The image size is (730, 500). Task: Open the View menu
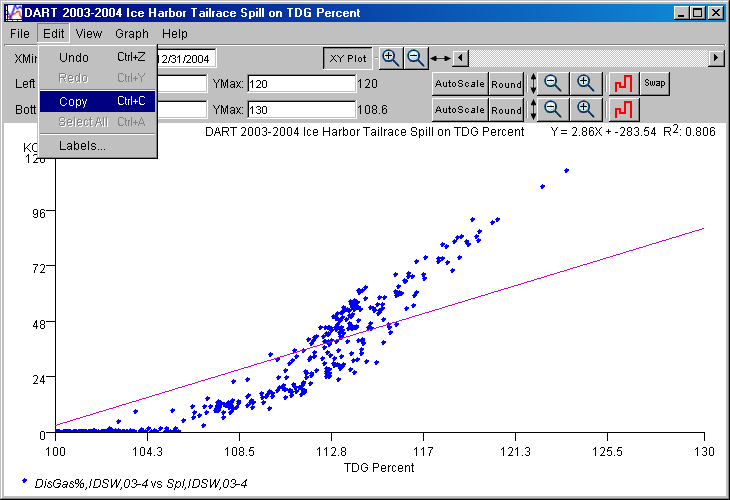point(89,34)
